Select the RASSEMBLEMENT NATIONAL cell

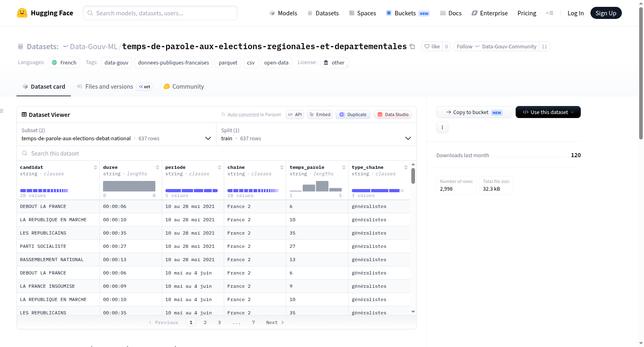[58, 260]
